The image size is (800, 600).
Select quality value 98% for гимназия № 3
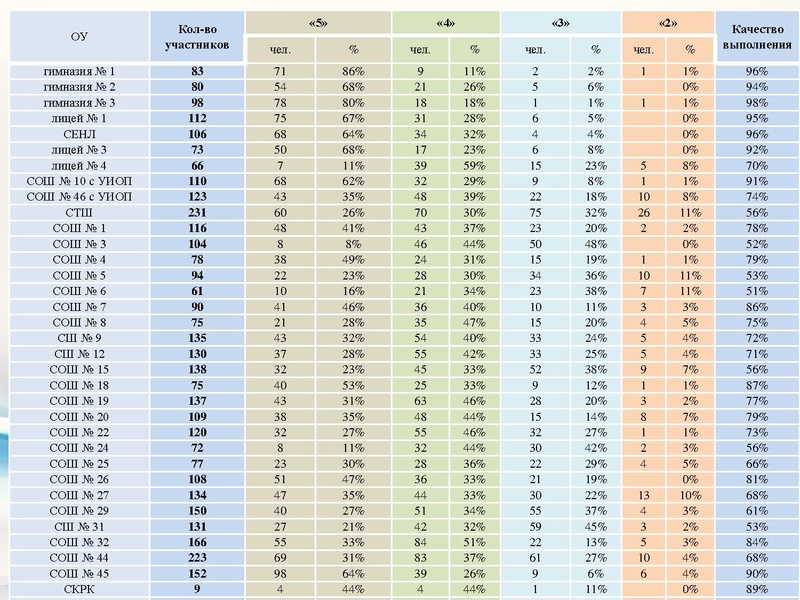(x=756, y=103)
